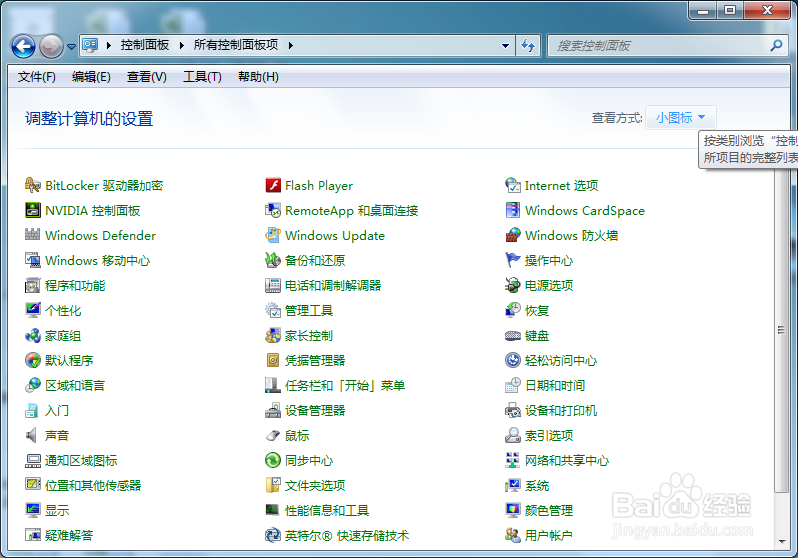Open the 个性化 link
The width and height of the screenshot is (798, 558).
(63, 311)
